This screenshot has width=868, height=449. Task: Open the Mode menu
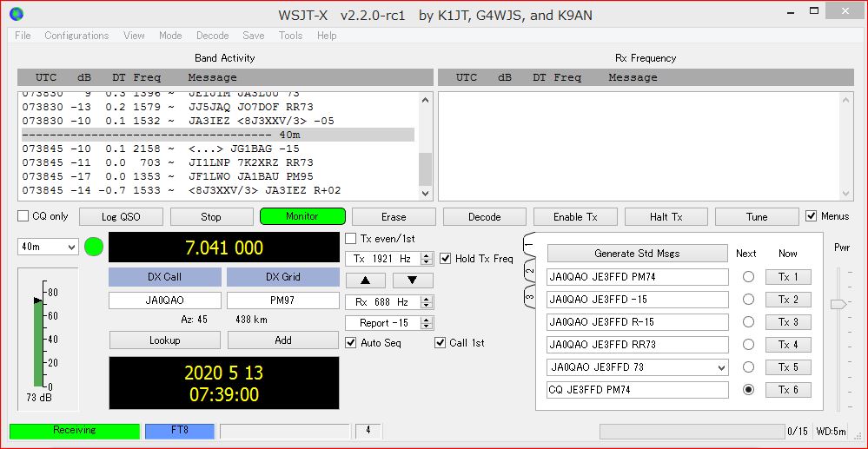coord(170,36)
